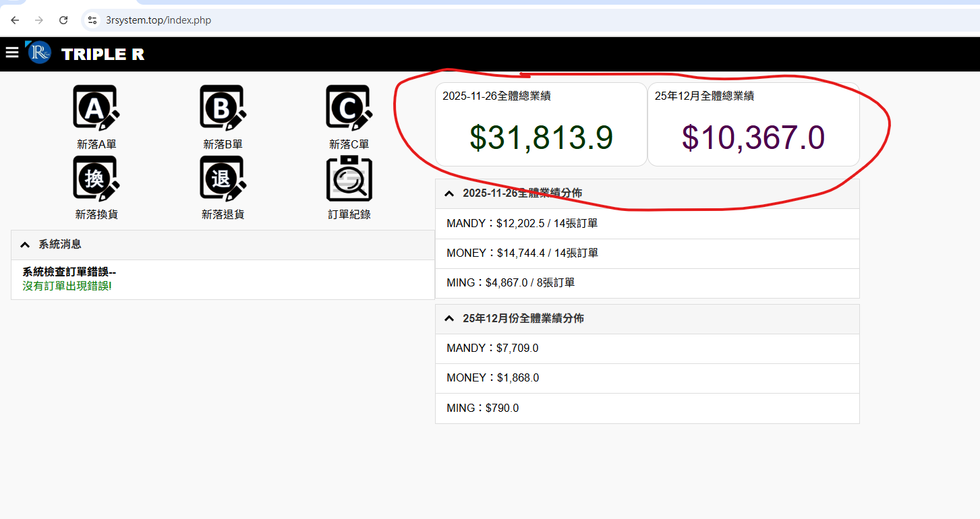Click the 新落換貨 exchange icon

click(96, 179)
